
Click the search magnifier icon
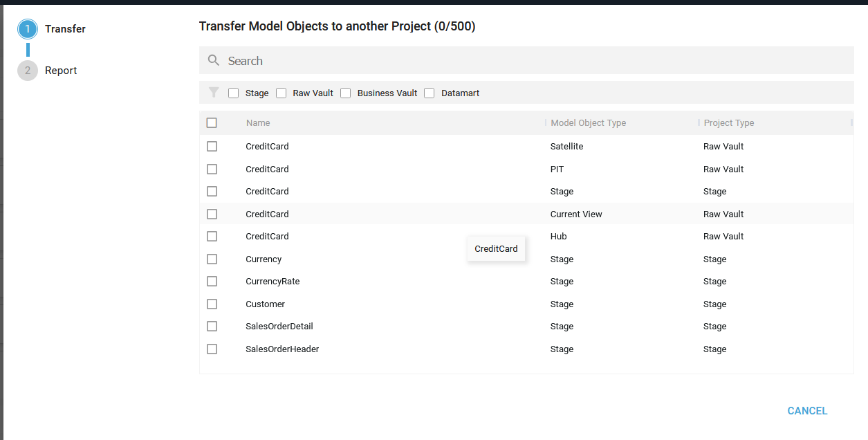tap(214, 61)
